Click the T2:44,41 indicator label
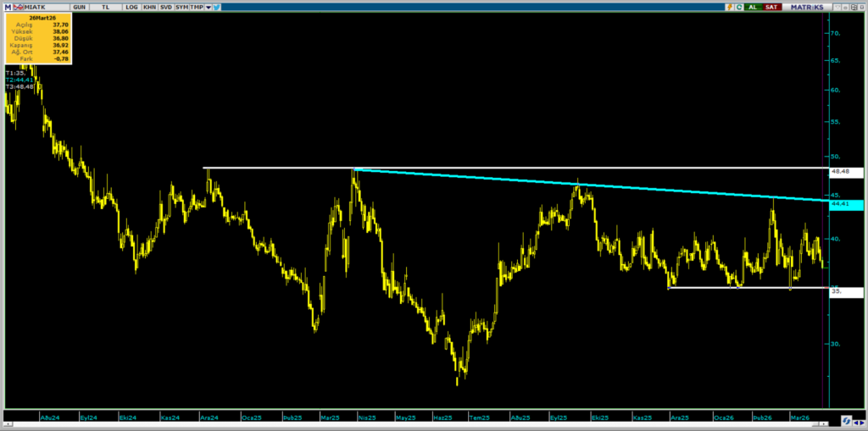This screenshot has height=431, width=868. coord(20,80)
